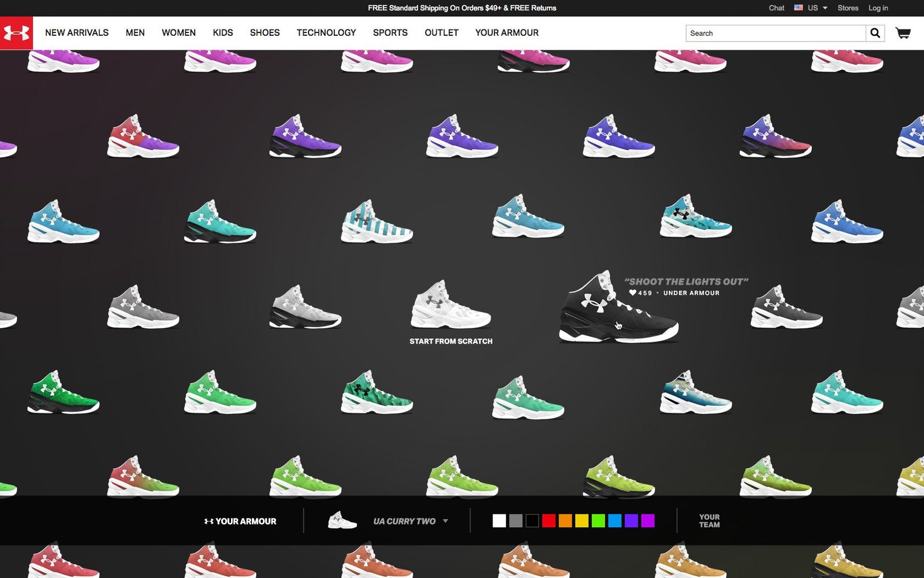Select the green camo shoe with black logo
This screenshot has height=578, width=924.
(x=377, y=392)
